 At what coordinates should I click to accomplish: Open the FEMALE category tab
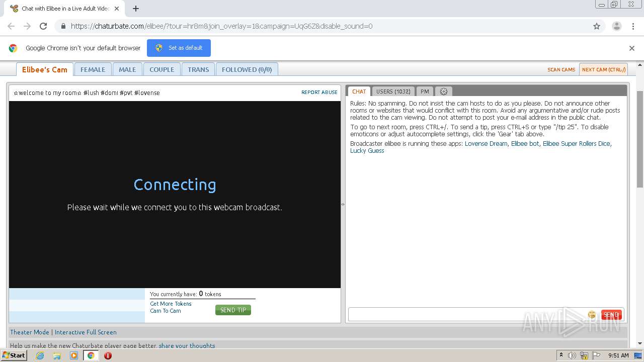tap(93, 69)
